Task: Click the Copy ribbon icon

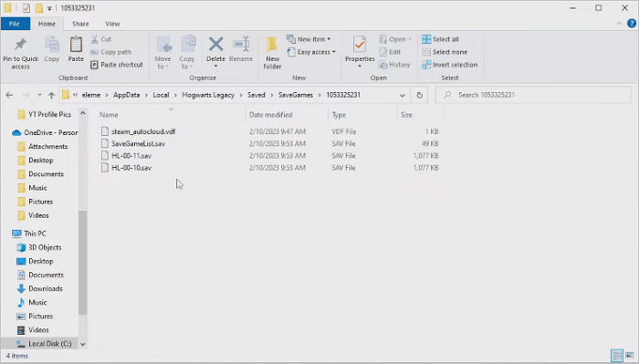Action: tap(52, 44)
